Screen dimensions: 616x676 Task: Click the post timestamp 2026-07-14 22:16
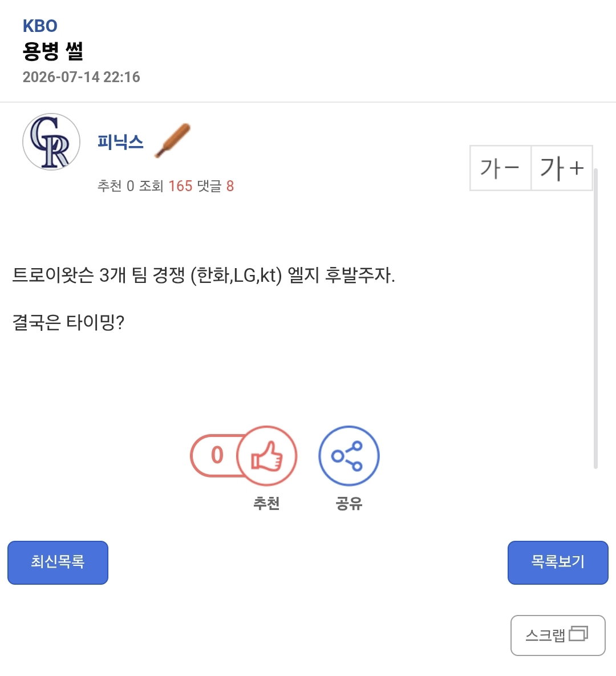pyautogui.click(x=82, y=77)
